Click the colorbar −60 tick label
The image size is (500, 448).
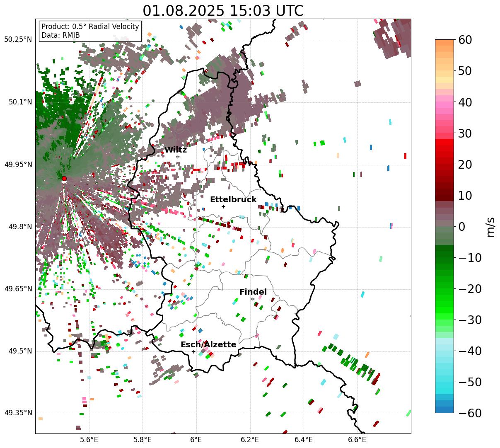tap(470, 413)
